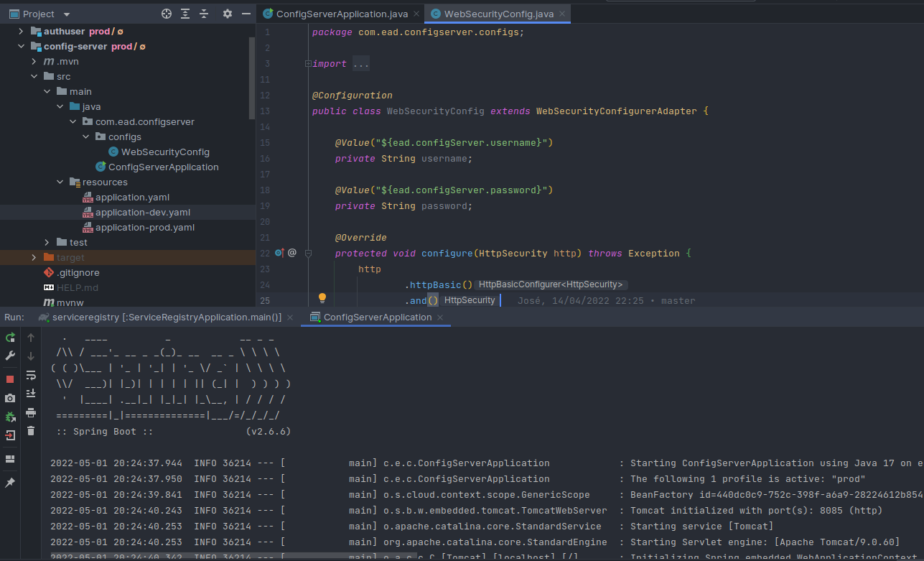Close the ConfigServerApplication Run tab
The width and height of the screenshot is (924, 561).
[x=442, y=317]
